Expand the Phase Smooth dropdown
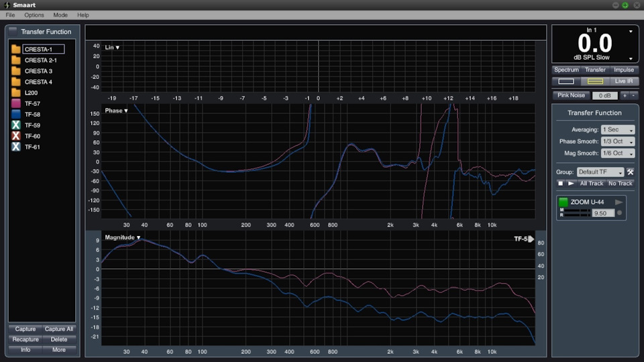 point(617,141)
